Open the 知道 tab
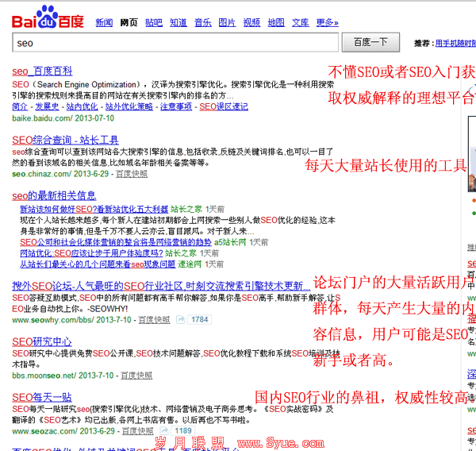 [x=178, y=22]
